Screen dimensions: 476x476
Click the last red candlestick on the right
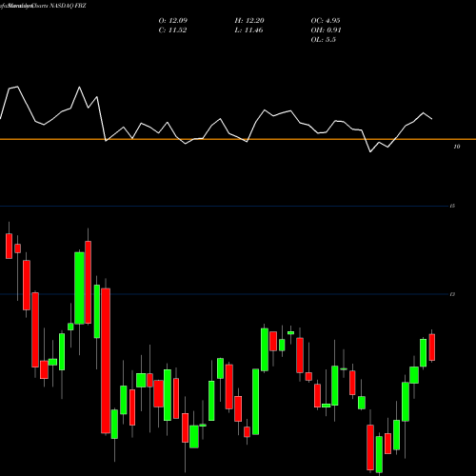(432, 347)
